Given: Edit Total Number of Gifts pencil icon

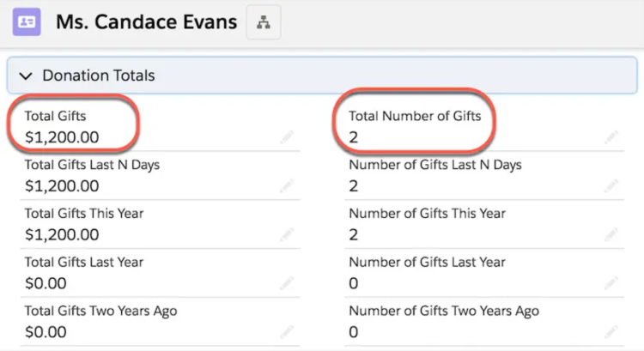Looking at the screenshot, I should click(x=611, y=137).
